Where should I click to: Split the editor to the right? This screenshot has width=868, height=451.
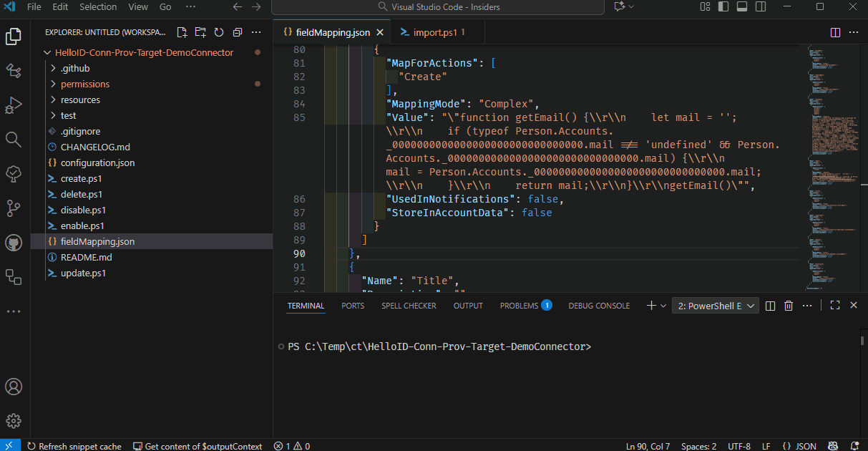[x=835, y=32]
